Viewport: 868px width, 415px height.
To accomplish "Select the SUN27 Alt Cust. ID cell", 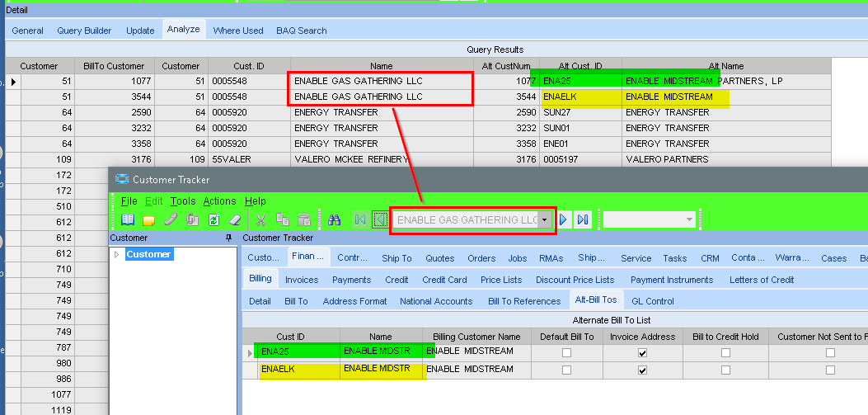I will point(580,112).
